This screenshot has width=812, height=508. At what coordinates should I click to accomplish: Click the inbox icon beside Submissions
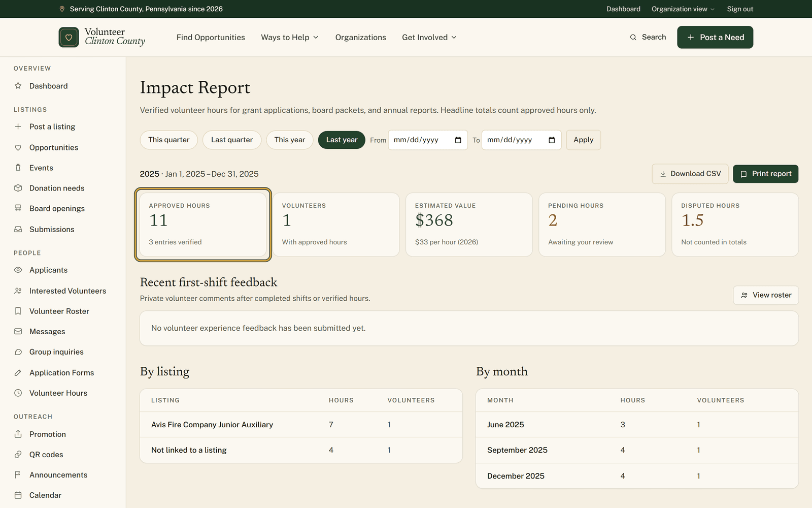point(18,229)
